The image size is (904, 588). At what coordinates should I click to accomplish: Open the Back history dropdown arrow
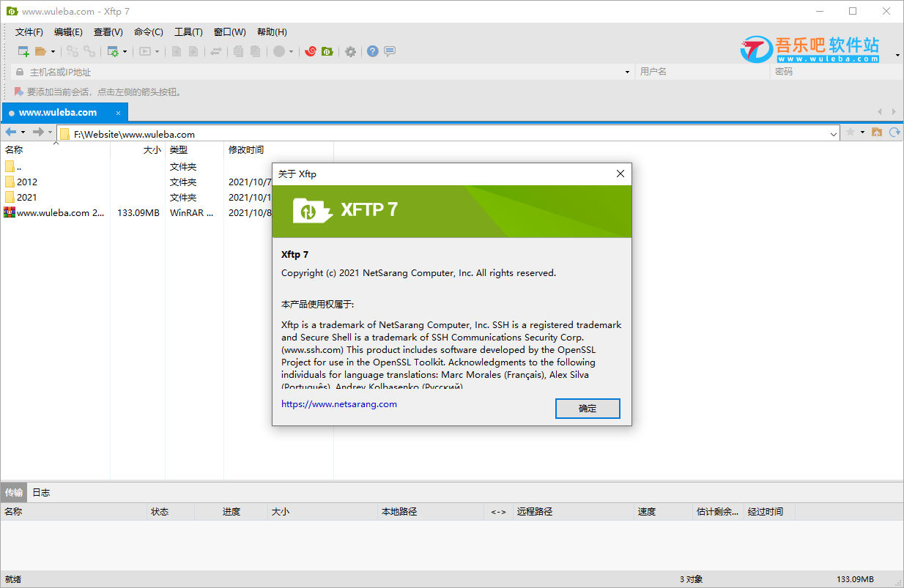[23, 133]
